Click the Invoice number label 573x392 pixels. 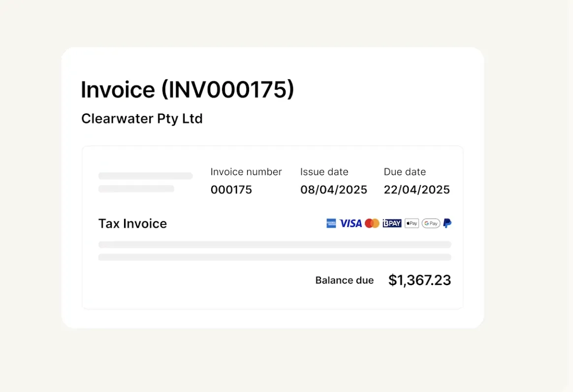click(x=246, y=172)
